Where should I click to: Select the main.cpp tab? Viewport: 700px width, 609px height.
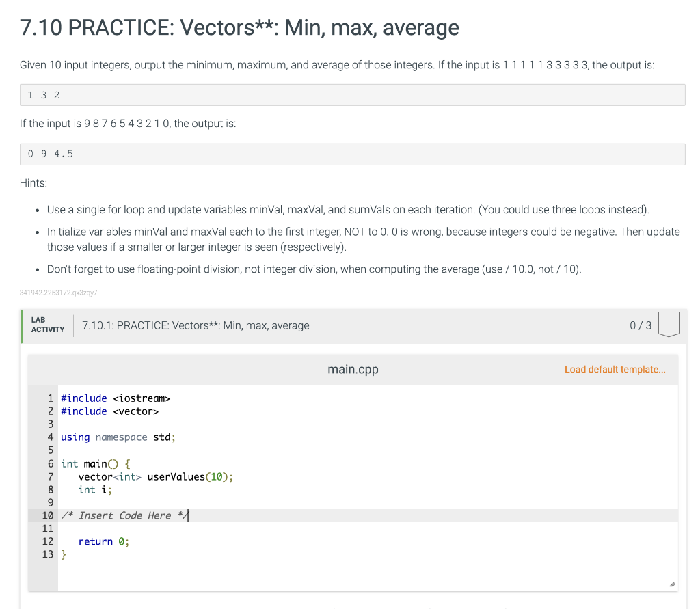point(353,369)
